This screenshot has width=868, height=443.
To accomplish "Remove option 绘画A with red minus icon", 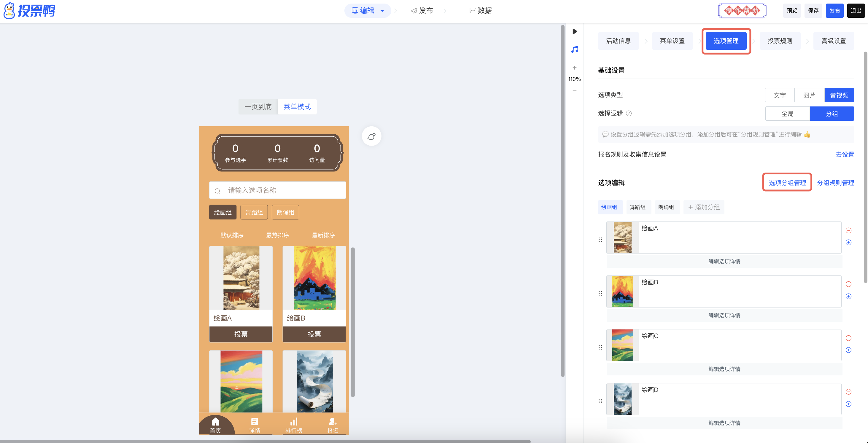I will tap(848, 230).
